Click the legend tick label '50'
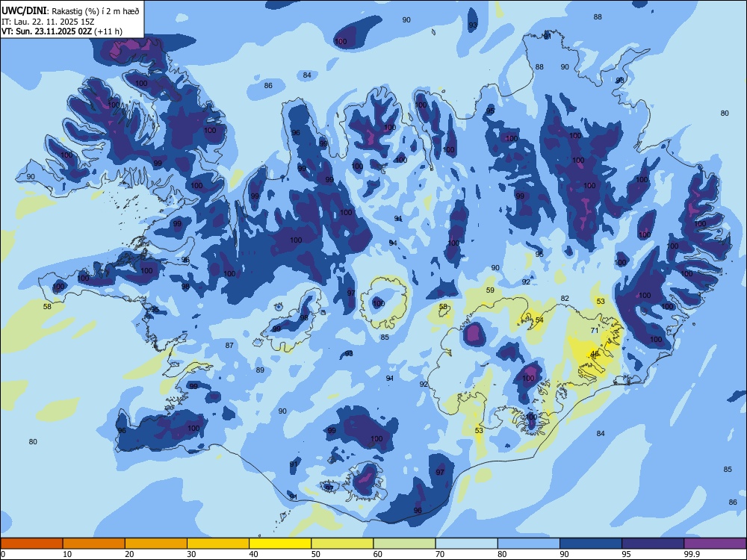This screenshot has height=560, width=747. pos(316,554)
